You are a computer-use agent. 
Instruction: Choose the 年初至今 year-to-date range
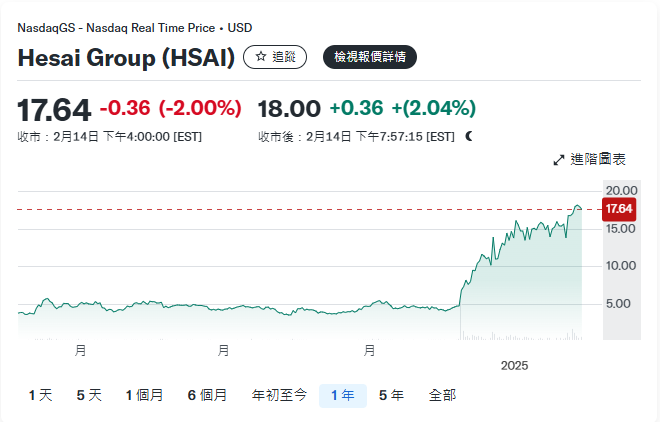tap(279, 396)
